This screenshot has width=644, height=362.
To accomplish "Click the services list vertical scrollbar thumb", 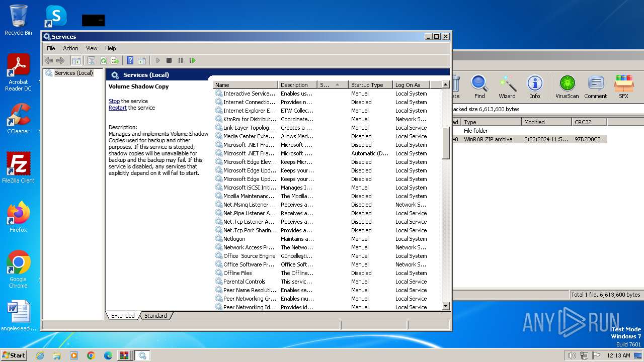I will tap(445, 143).
